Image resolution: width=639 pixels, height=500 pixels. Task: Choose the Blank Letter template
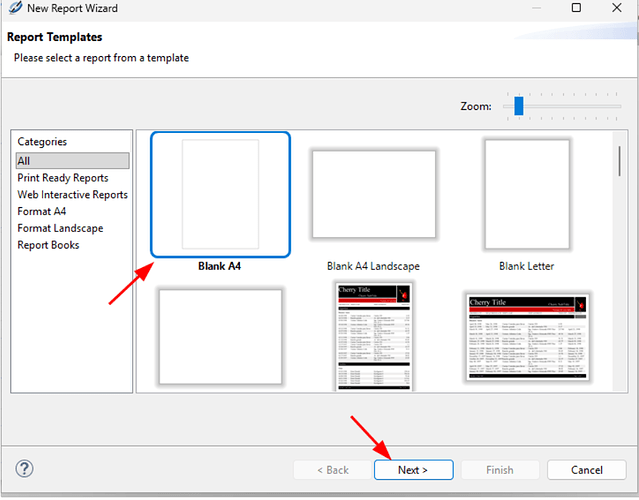point(526,194)
